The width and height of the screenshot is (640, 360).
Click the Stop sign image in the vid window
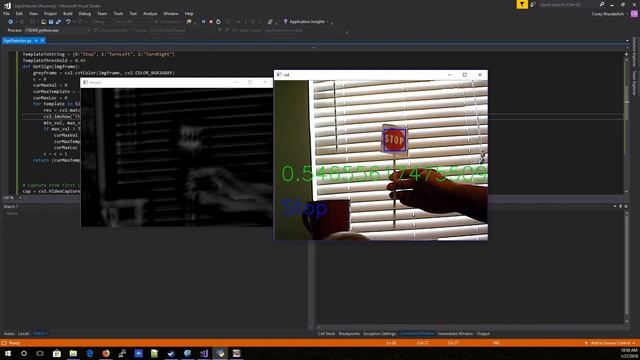394,140
